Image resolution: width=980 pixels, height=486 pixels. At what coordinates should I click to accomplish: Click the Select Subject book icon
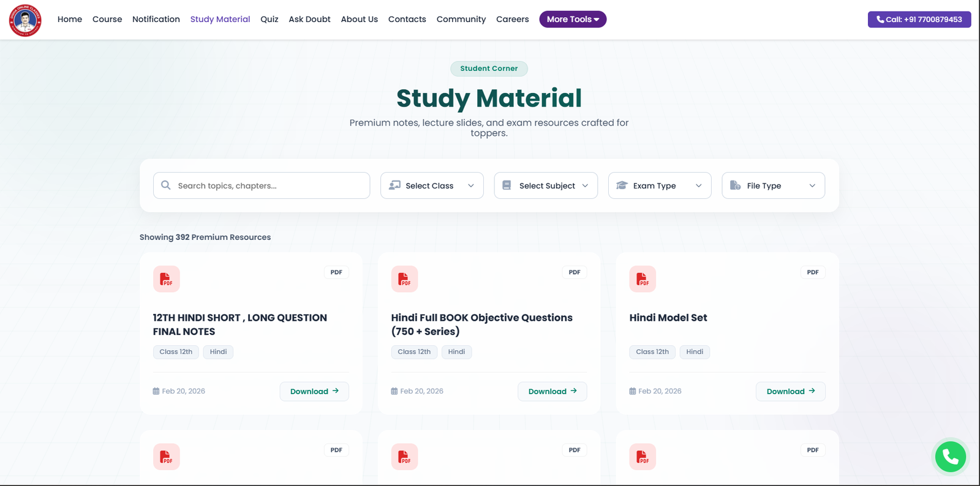pyautogui.click(x=507, y=185)
